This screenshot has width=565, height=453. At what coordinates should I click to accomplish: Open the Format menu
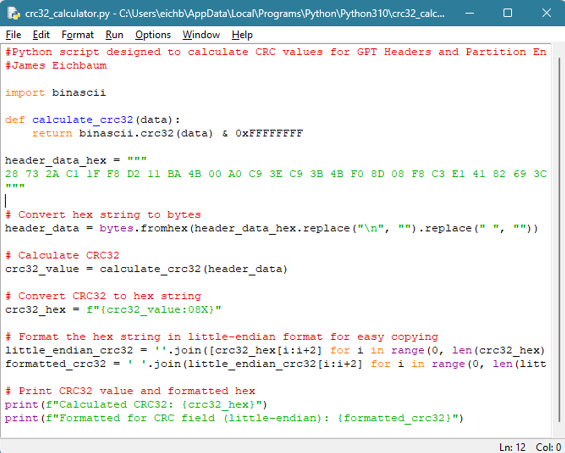coord(77,35)
